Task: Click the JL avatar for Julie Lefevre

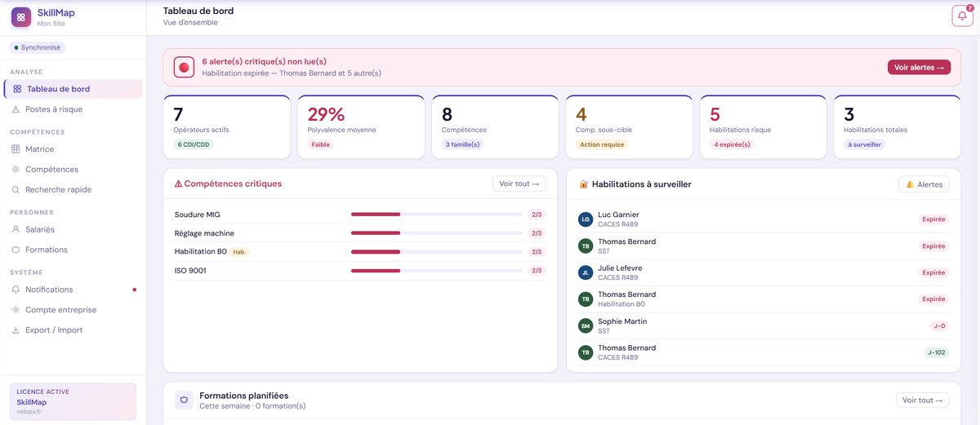Action: (x=585, y=272)
